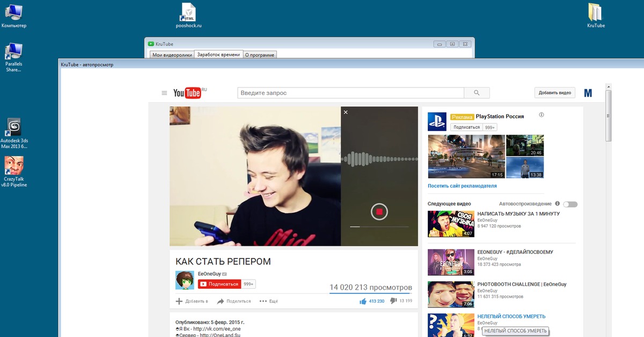The height and width of the screenshot is (337, 644).
Task: Click the KruTube window title bar icon
Action: click(x=151, y=44)
